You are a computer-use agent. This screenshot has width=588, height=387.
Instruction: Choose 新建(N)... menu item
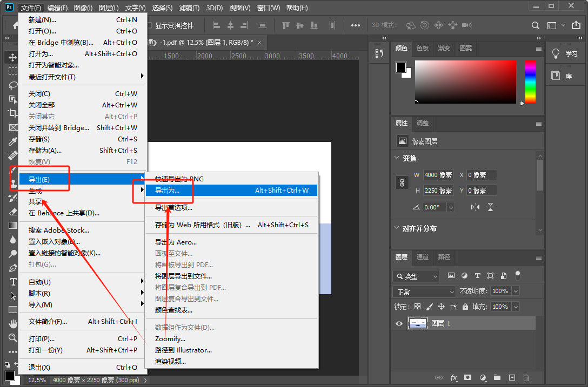(x=83, y=20)
